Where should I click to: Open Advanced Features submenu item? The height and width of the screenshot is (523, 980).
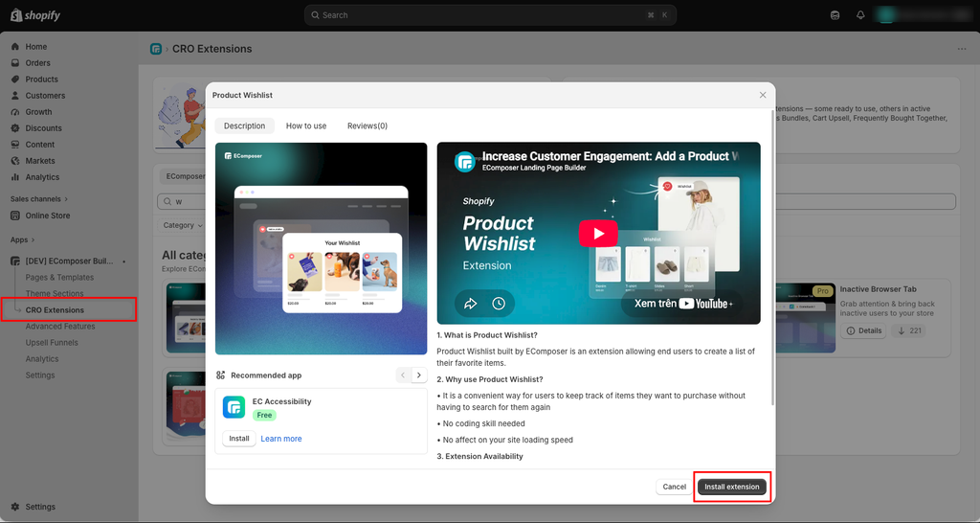(60, 326)
